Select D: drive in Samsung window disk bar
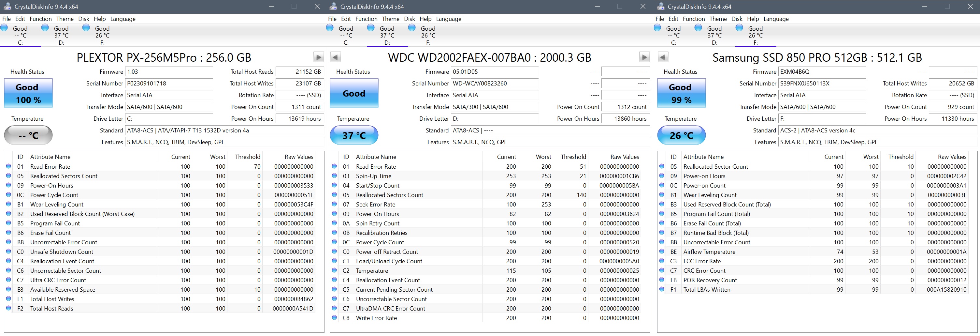 [x=714, y=35]
